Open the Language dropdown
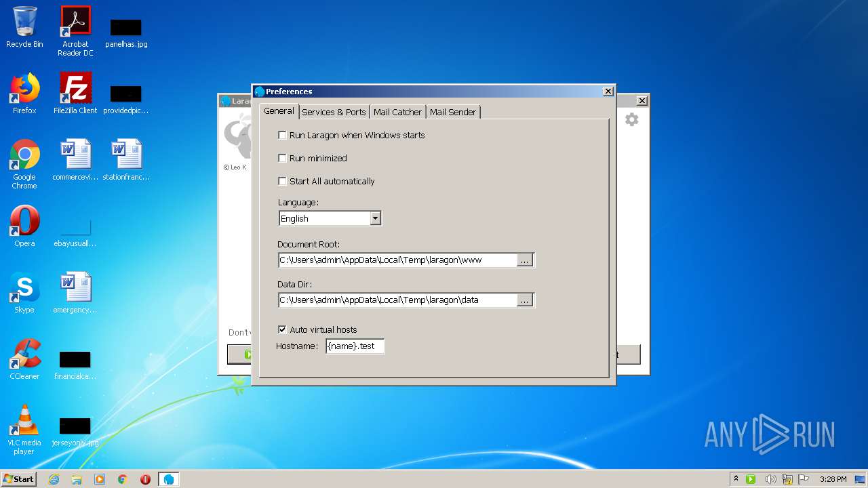 point(376,218)
